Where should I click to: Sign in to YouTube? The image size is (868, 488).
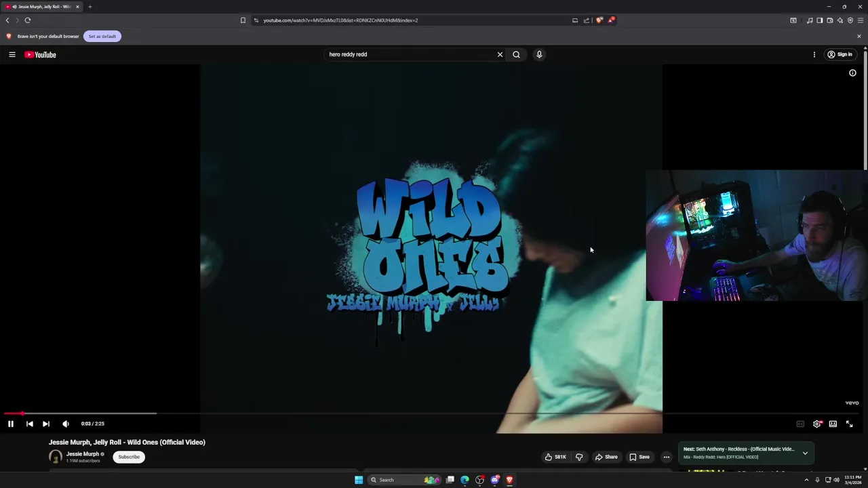[840, 54]
